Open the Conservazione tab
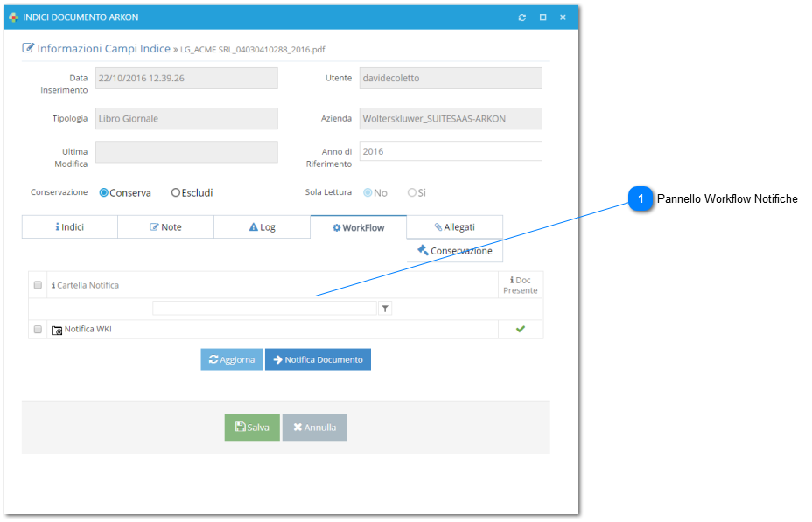Viewport: 812px width, 522px height. (x=455, y=250)
